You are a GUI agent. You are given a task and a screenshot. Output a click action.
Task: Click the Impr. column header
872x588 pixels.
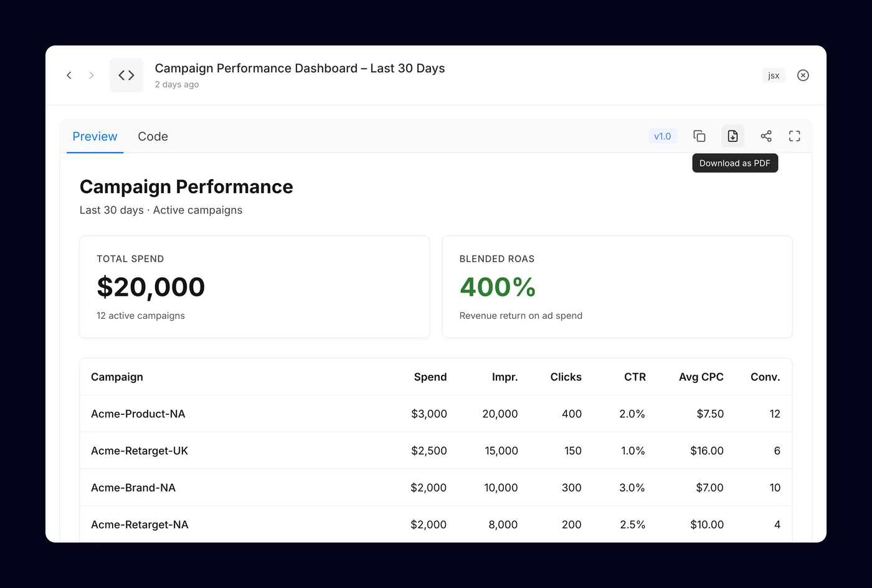[505, 377]
